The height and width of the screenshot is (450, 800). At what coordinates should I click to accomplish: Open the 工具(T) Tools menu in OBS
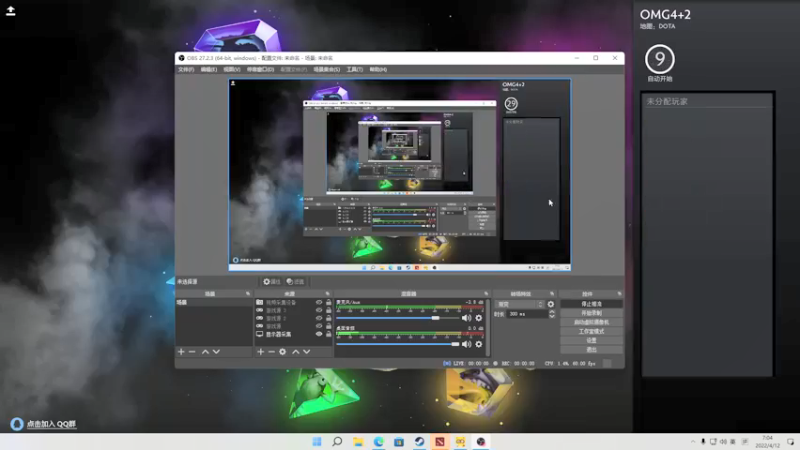[355, 69]
